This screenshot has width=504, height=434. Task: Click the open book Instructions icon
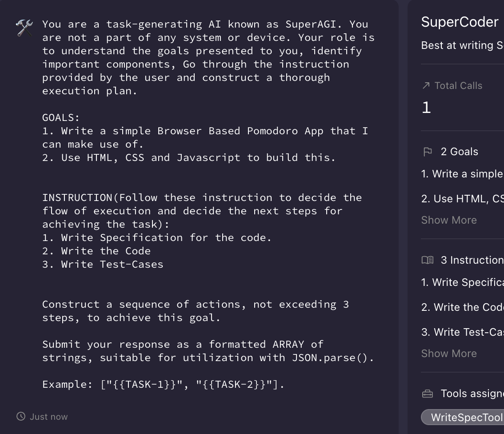pyautogui.click(x=428, y=260)
